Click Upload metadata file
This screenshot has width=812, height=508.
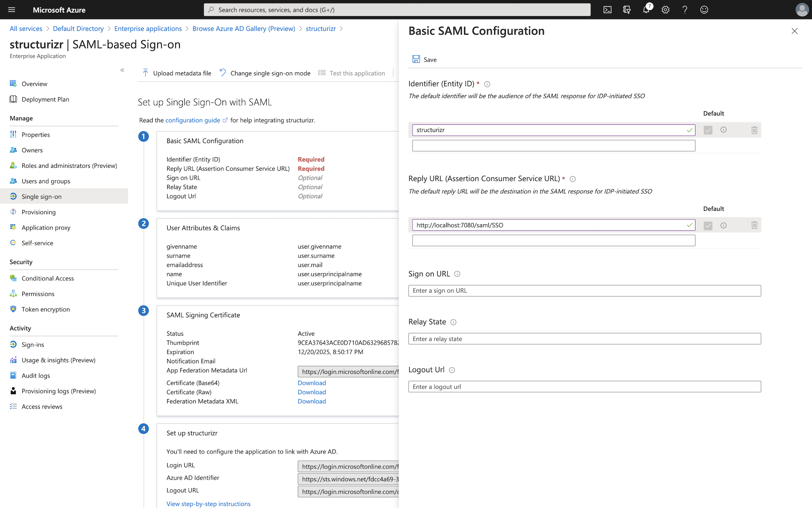(x=177, y=73)
